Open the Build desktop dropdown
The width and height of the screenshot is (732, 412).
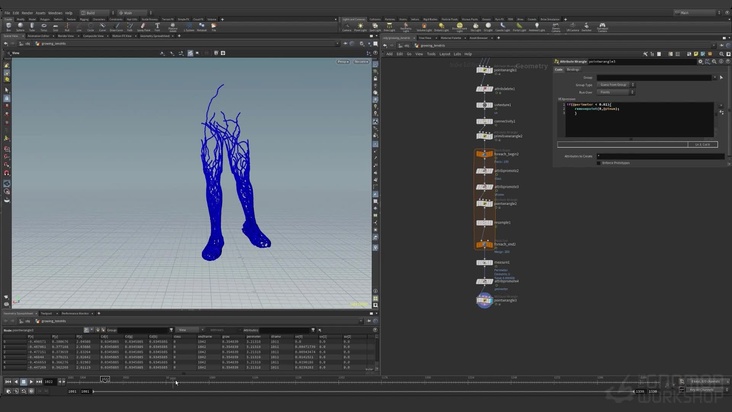click(96, 13)
